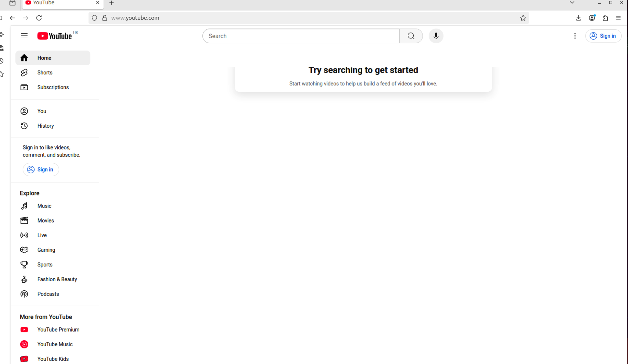Image resolution: width=628 pixels, height=364 pixels.
Task: Toggle the hamburger guide menu
Action: click(x=24, y=36)
